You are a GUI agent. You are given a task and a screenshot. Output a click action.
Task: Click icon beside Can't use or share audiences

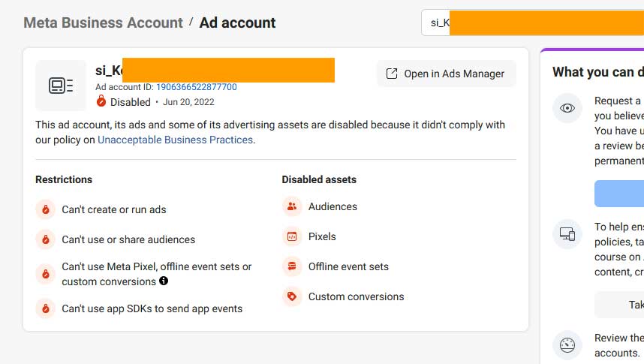[46, 239]
